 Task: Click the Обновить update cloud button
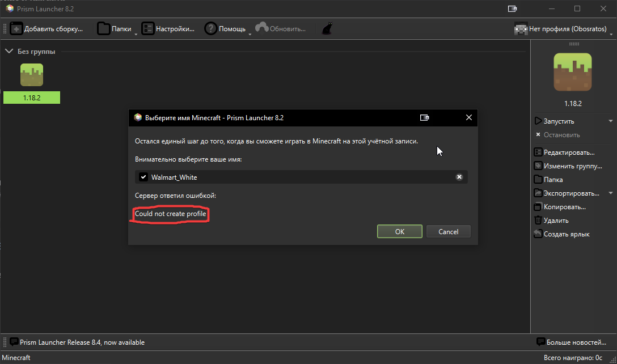coord(280,29)
